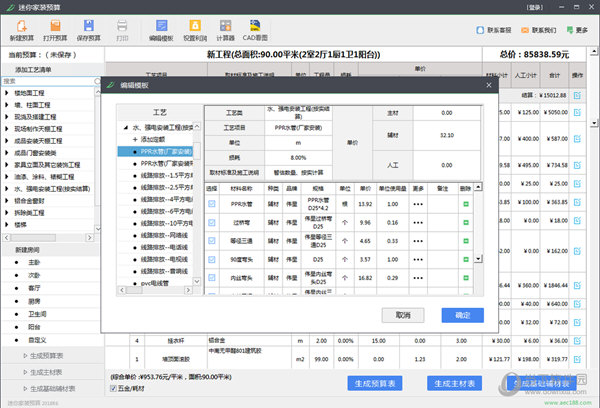Expand the 楼地面工程 category
This screenshot has height=408, width=600.
coord(7,93)
